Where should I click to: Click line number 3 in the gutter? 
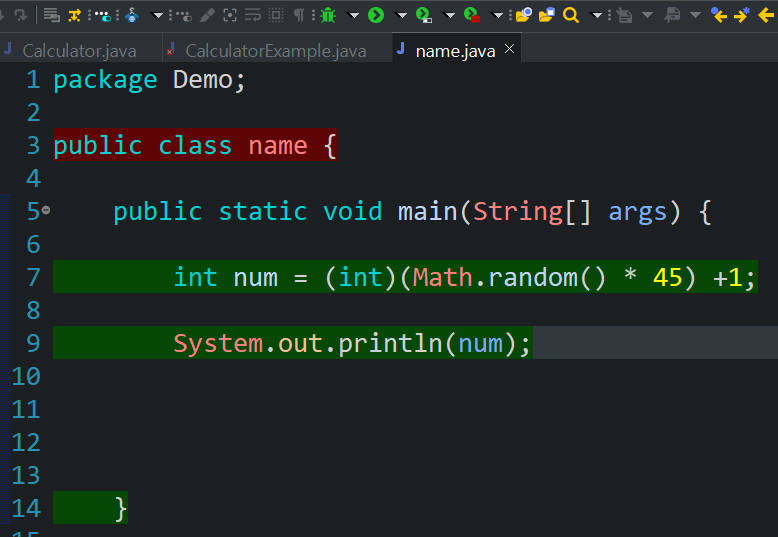pyautogui.click(x=34, y=145)
